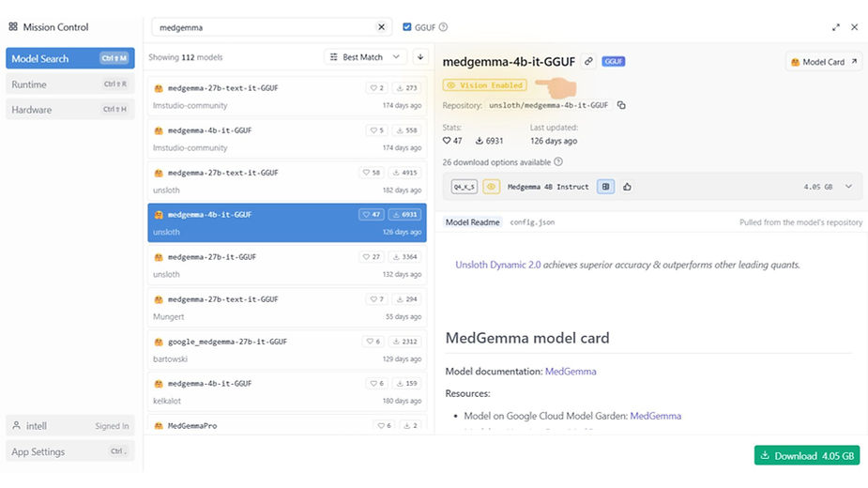This screenshot has width=868, height=488.
Task: Open MedGemma Google Cloud Model Garden link
Action: tap(655, 416)
